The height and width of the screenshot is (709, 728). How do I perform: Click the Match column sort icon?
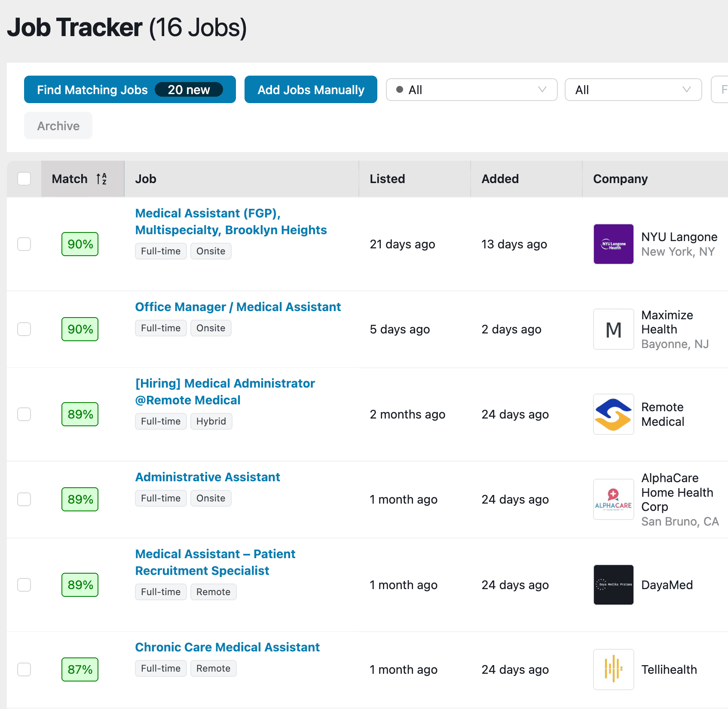pos(101,179)
